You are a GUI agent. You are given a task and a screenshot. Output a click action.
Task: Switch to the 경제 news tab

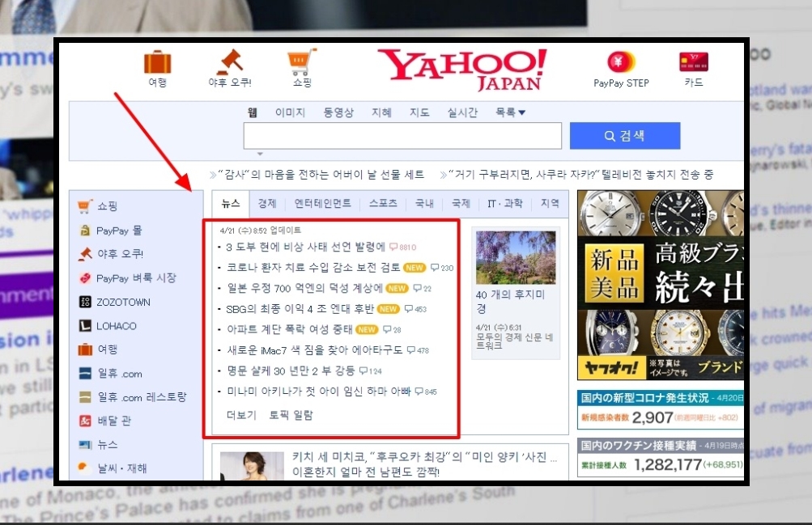[x=267, y=203]
